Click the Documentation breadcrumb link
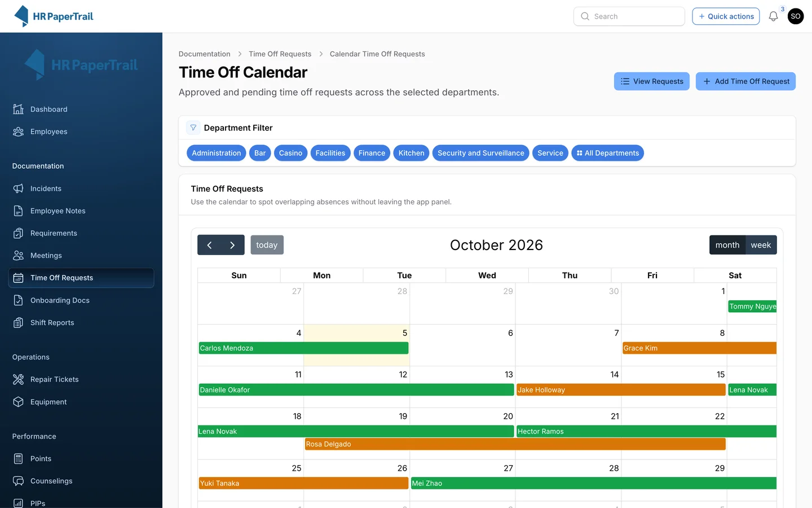The height and width of the screenshot is (508, 812). click(205, 54)
